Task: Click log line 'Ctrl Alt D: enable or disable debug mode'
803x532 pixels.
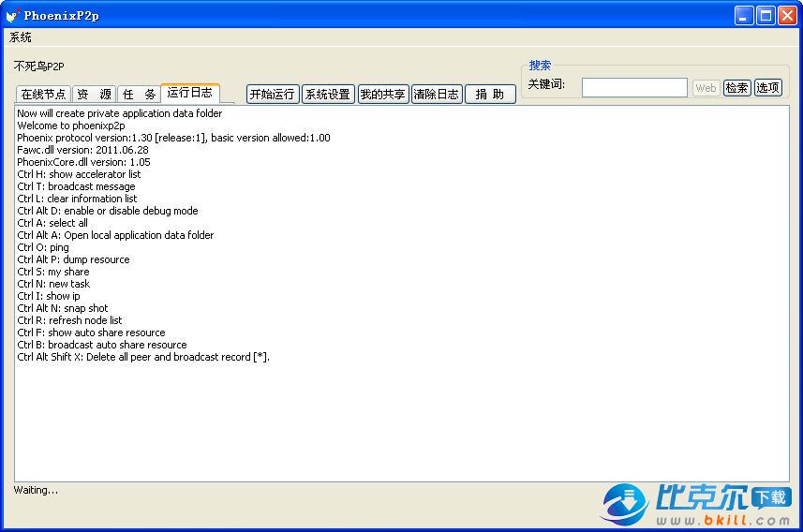Action: (x=108, y=211)
